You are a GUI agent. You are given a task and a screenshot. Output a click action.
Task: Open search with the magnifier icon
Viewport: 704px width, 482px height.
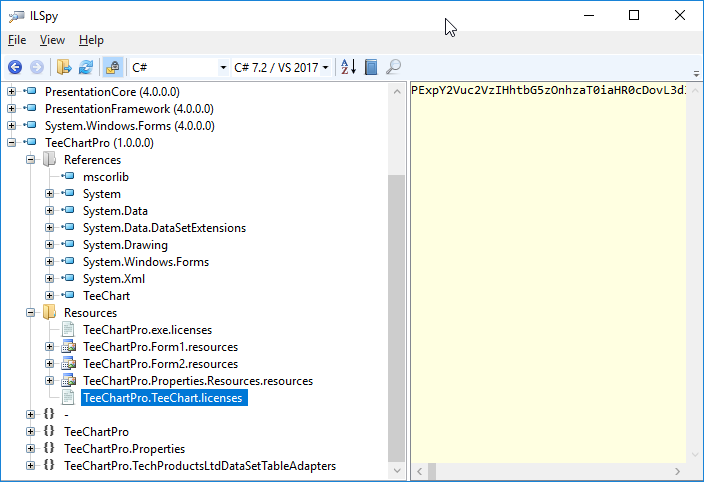point(393,67)
